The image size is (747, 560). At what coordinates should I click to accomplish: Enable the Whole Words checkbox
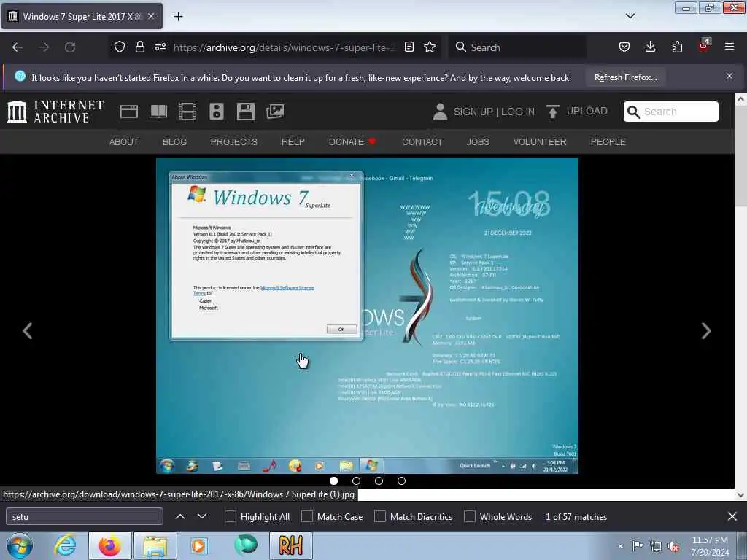[470, 516]
